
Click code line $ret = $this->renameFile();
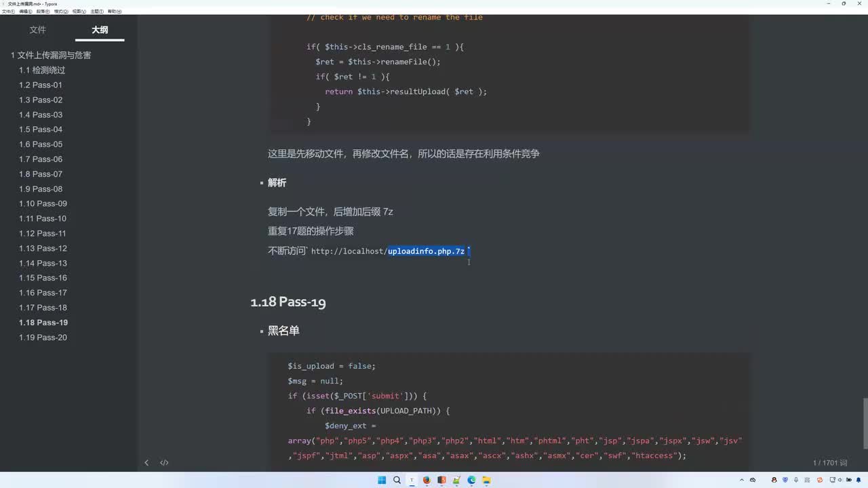tap(378, 62)
